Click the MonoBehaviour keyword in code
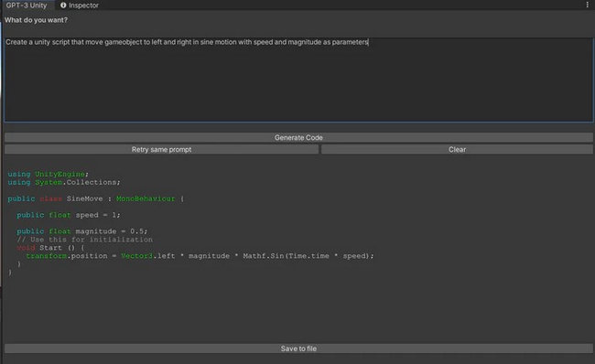This screenshot has height=364, width=595. 146,198
